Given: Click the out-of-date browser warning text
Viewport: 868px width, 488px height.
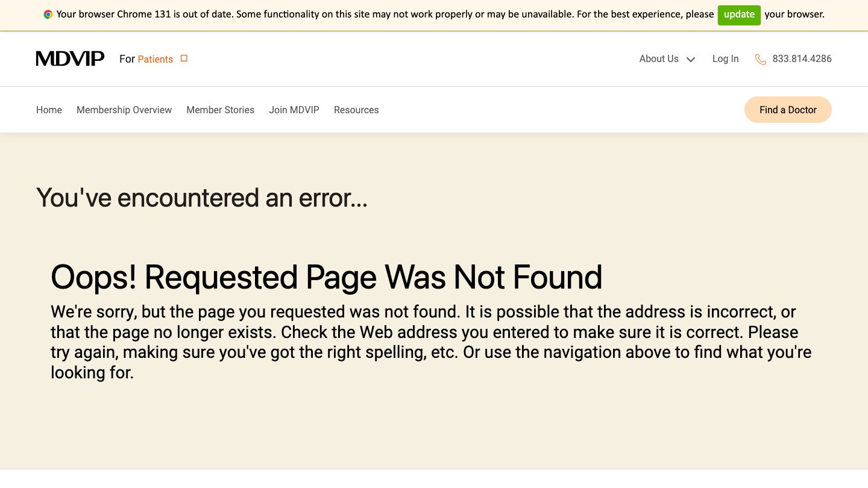Looking at the screenshot, I should [385, 14].
